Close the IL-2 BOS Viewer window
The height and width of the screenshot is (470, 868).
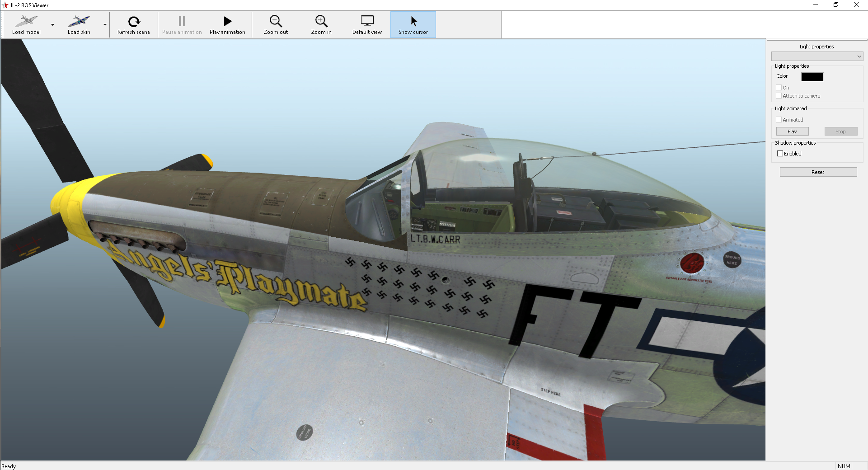point(857,5)
